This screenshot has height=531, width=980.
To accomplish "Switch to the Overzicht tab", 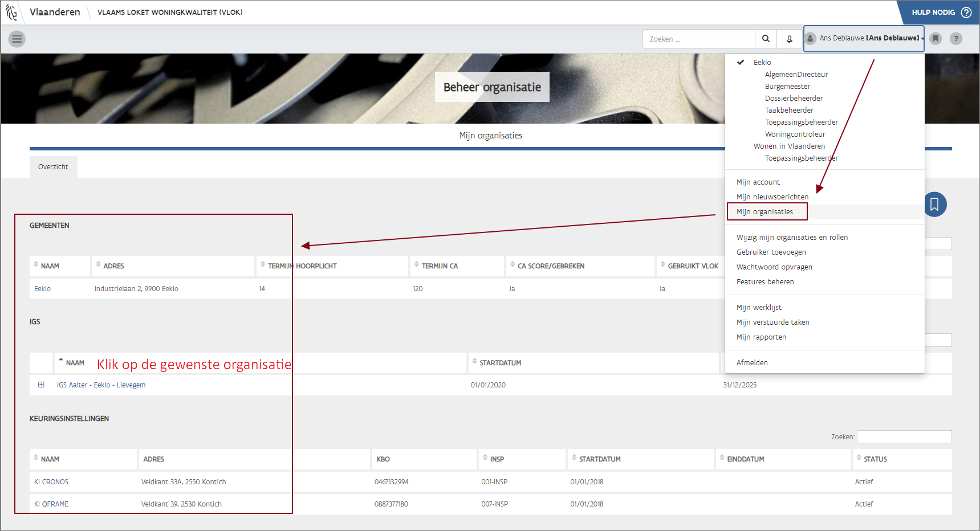I will tap(53, 167).
